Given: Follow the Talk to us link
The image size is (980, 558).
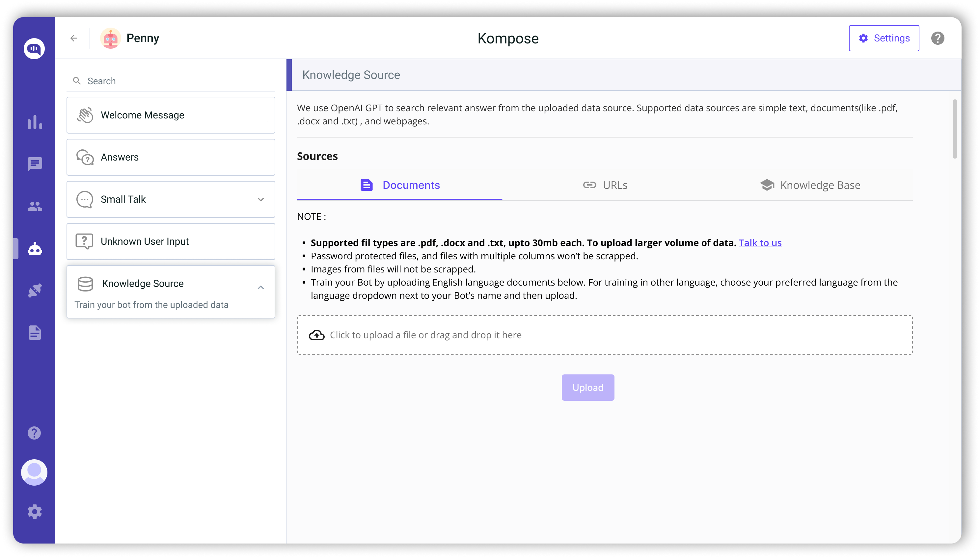Looking at the screenshot, I should (760, 242).
